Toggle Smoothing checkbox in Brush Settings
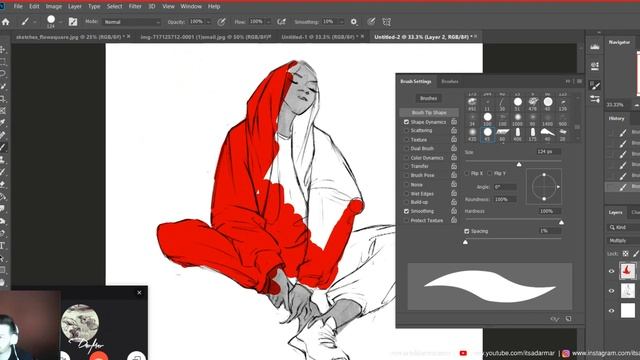This screenshot has width=640, height=360. (406, 211)
